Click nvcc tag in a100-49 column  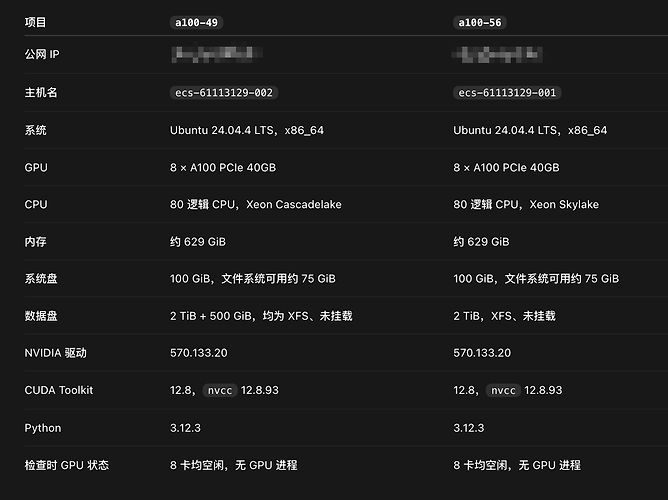[220, 390]
